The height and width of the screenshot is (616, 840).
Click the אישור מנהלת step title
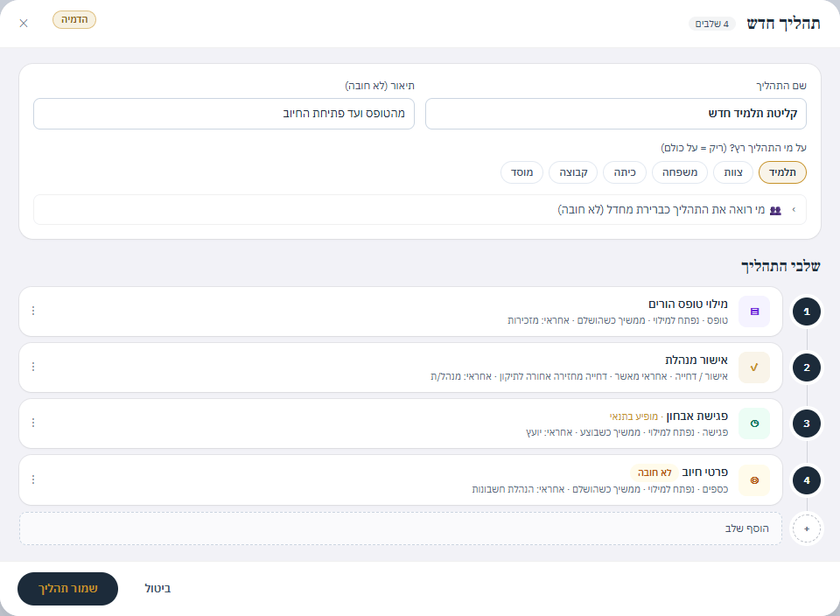click(696, 360)
